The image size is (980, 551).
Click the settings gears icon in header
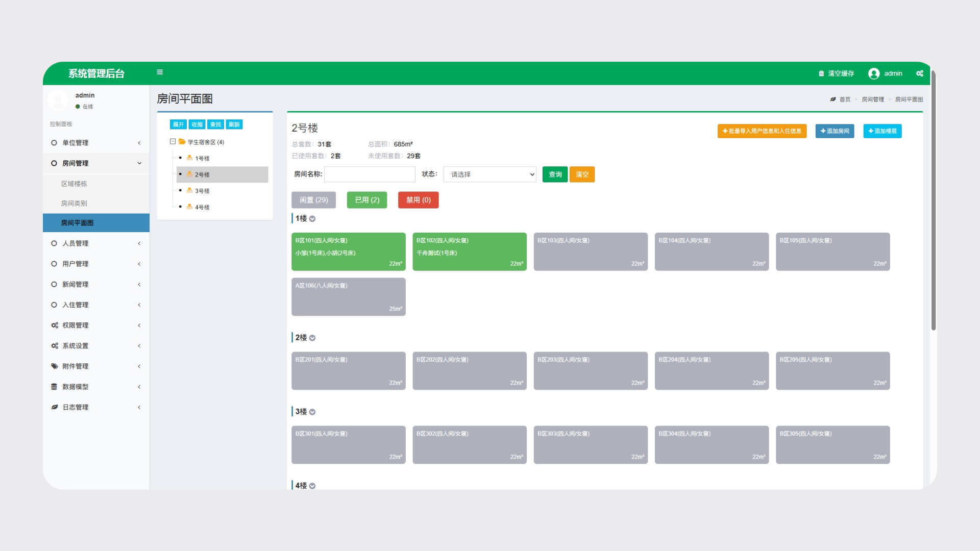pyautogui.click(x=919, y=73)
